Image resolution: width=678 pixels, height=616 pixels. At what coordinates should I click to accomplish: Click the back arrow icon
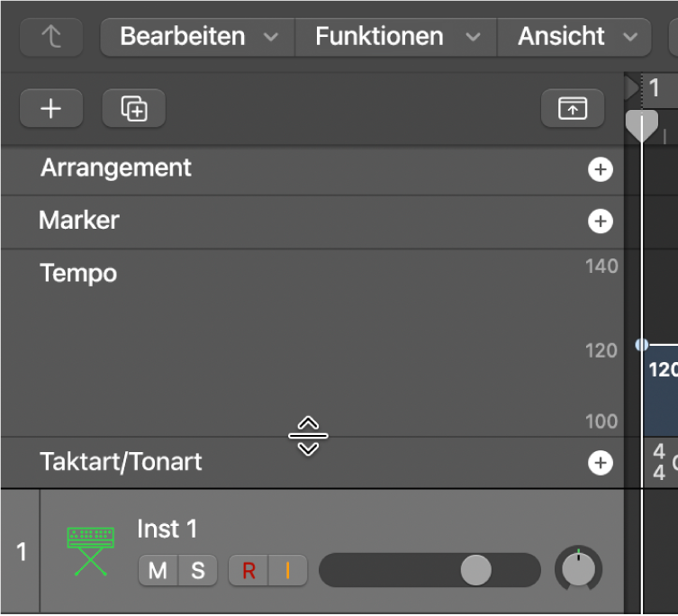(51, 38)
